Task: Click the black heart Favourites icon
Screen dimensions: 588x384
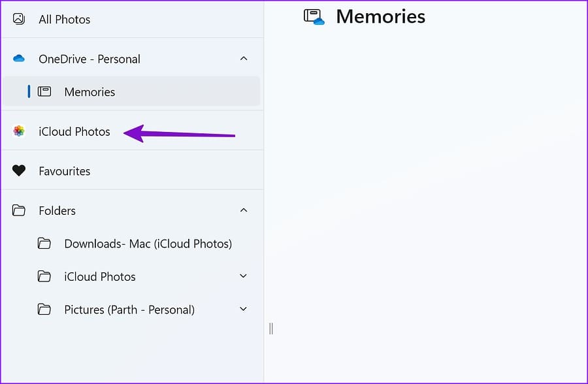Action: [x=19, y=170]
